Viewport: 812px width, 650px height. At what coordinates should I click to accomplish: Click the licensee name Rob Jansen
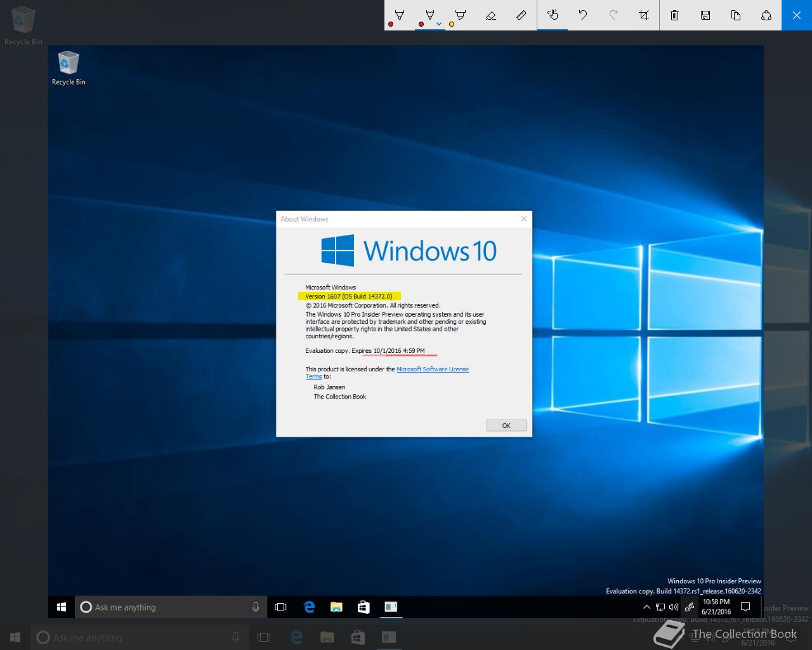tap(329, 387)
